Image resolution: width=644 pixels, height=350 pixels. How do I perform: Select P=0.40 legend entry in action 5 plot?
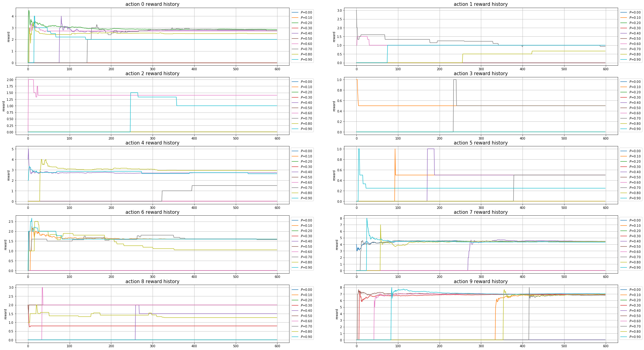(x=635, y=172)
